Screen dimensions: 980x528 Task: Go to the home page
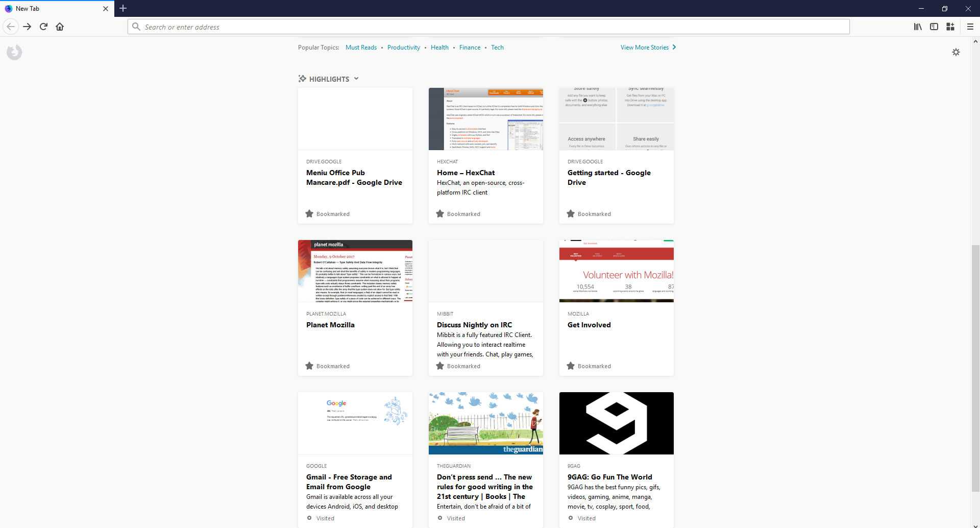pos(60,27)
